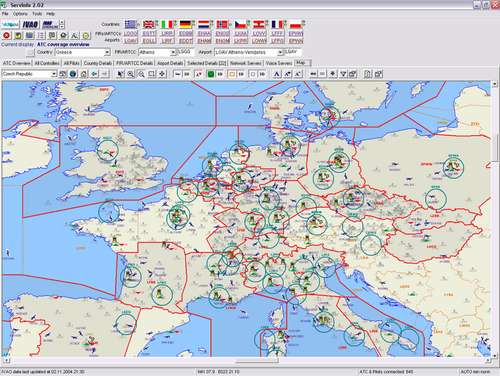Image resolution: width=500 pixels, height=376 pixels.
Task: Click the zoom out magnifier on the map toolbar
Action: tap(141, 74)
